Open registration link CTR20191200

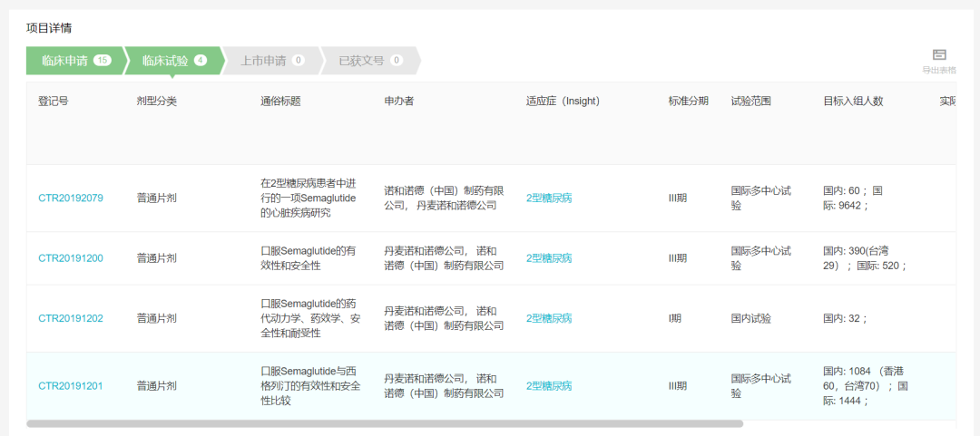tap(71, 258)
